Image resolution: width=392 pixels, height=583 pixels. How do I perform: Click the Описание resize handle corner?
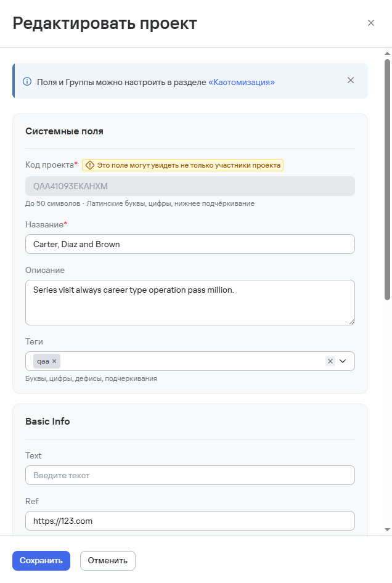pos(352,322)
